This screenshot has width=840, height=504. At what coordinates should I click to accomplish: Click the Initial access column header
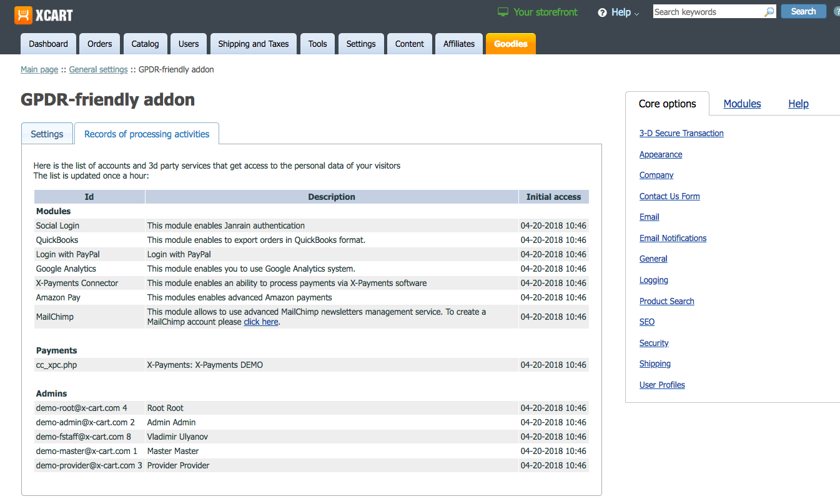click(x=553, y=197)
